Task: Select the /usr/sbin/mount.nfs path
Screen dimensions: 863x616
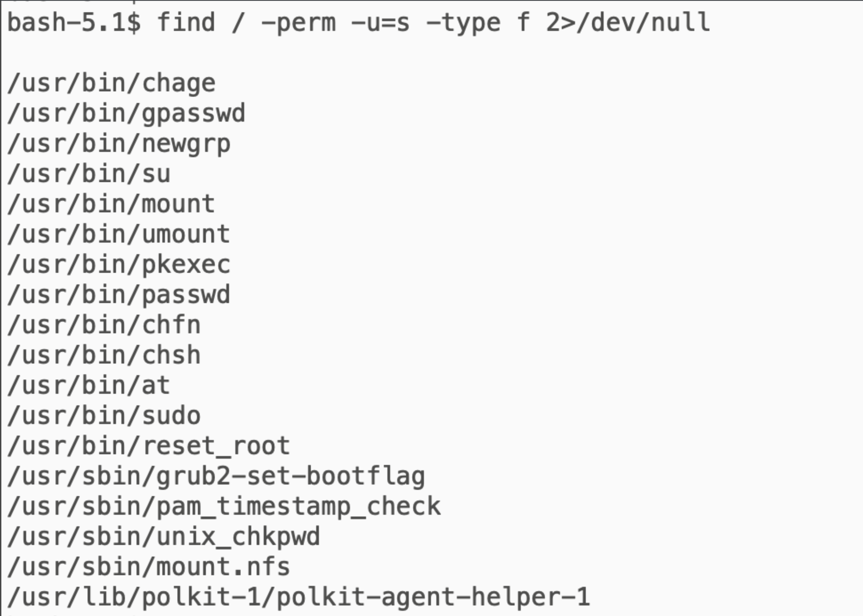Action: pyautogui.click(x=149, y=567)
